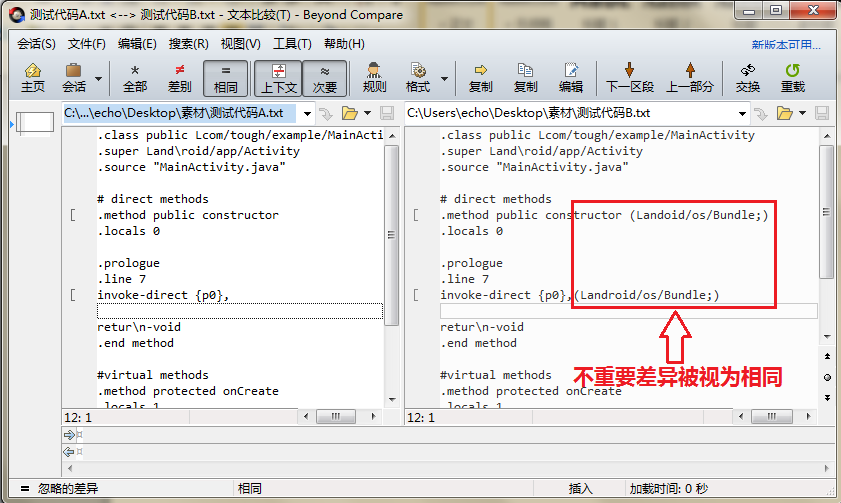
Task: Click the left-arrow line detail icon
Action: (x=69, y=452)
